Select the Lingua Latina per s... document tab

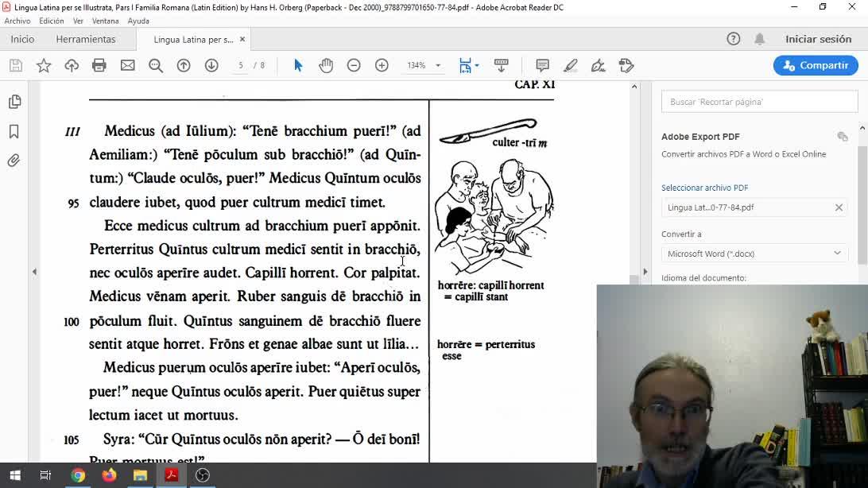[193, 40]
